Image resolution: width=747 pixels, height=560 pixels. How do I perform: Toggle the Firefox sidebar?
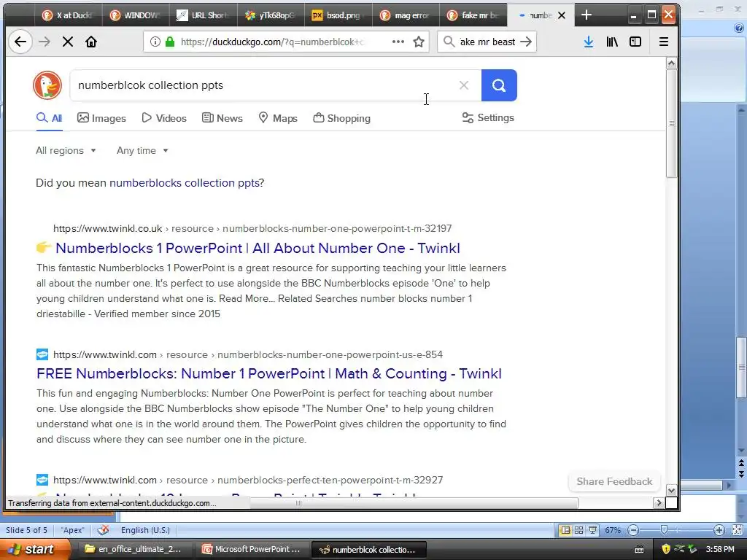point(635,42)
